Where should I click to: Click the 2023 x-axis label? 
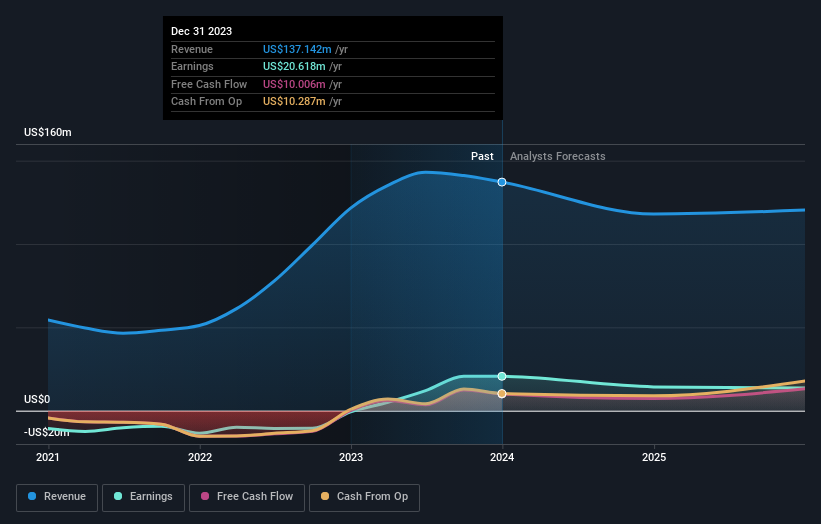point(351,458)
